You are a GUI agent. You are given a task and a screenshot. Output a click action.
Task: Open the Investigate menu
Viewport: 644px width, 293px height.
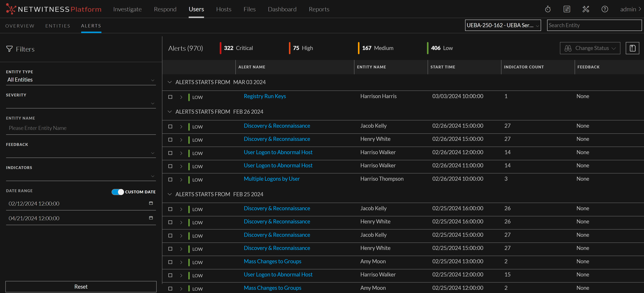coord(127,9)
